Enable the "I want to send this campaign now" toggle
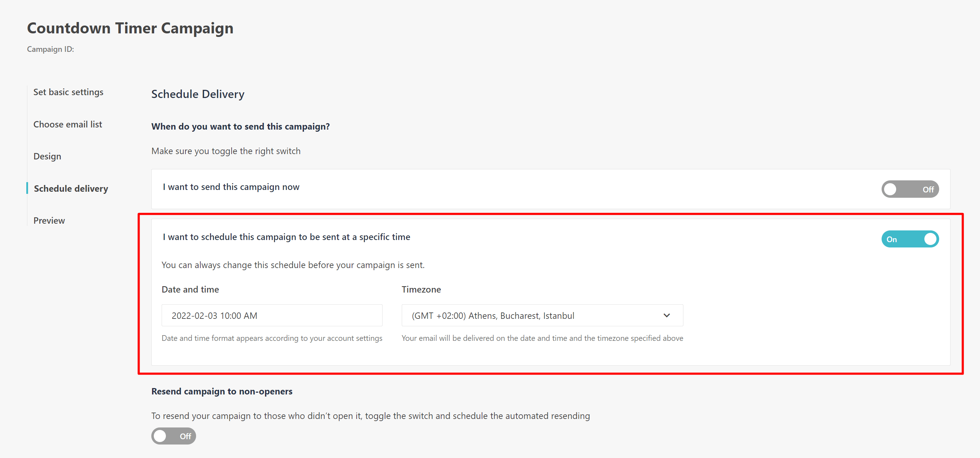 click(910, 189)
